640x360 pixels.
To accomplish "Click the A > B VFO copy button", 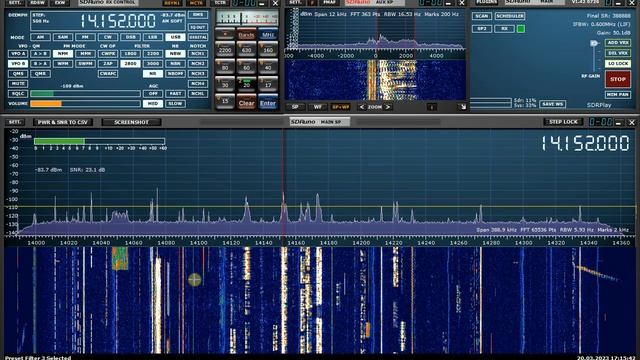I will pos(40,54).
